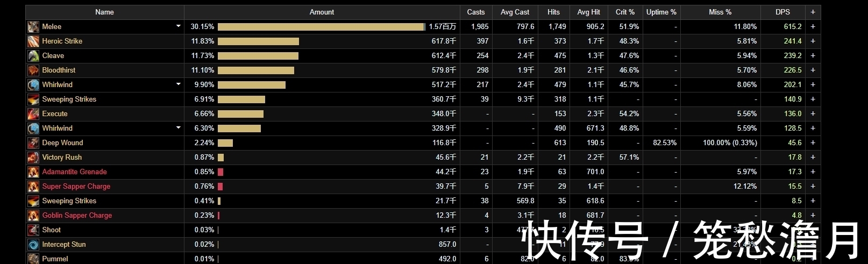This screenshot has height=264, width=868.
Task: Expand the Bloodthirst row plus button
Action: pyautogui.click(x=813, y=70)
